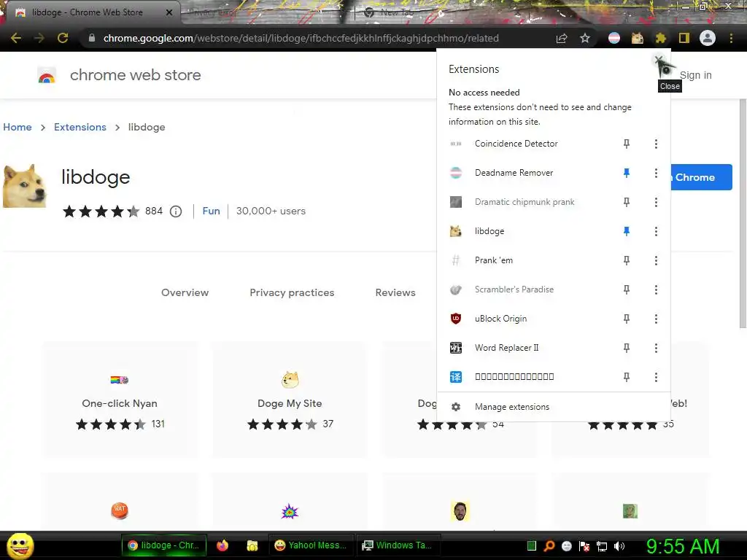Open Yahoo! Messenger in the taskbar
747x560 pixels.
point(311,545)
